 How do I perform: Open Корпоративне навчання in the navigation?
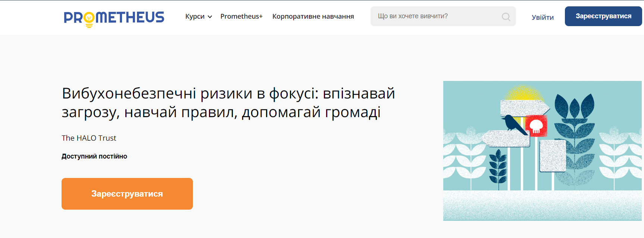click(x=313, y=16)
